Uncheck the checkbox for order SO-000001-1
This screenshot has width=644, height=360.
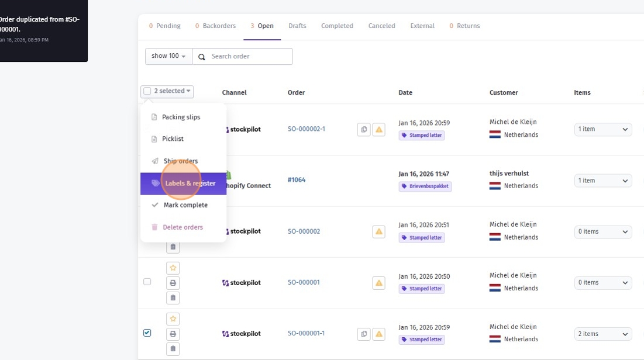point(147,333)
